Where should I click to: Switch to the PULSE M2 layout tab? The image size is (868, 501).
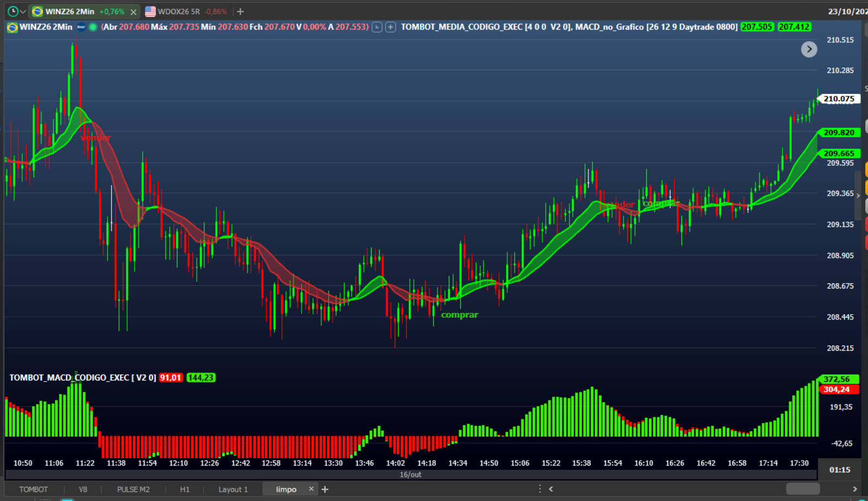pyautogui.click(x=134, y=489)
